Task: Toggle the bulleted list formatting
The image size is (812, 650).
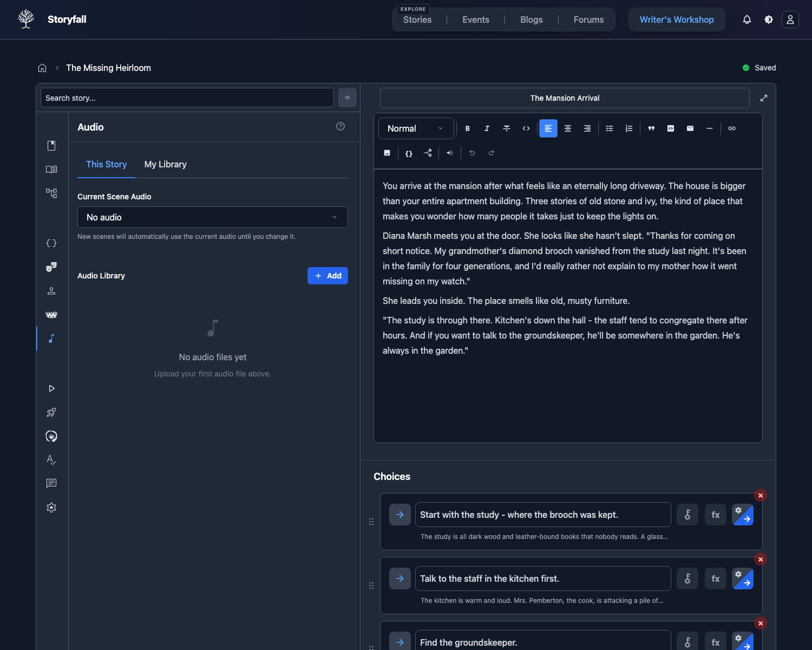Action: tap(609, 128)
